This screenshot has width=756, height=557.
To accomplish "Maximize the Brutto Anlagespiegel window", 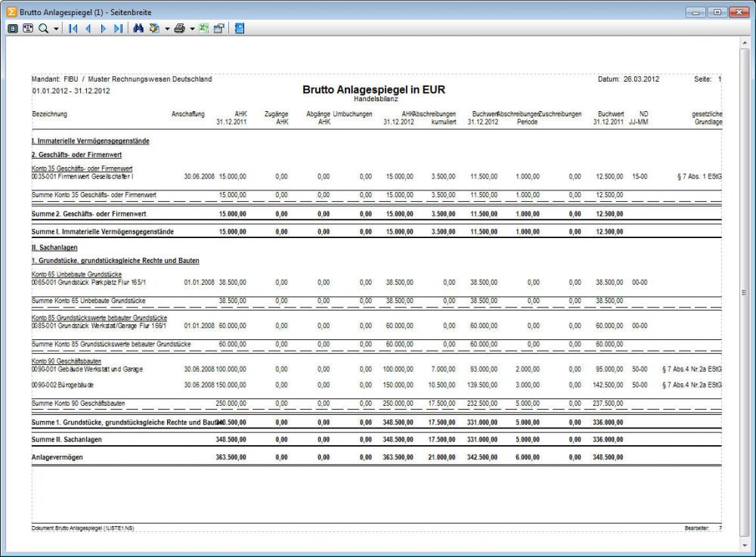I will point(717,12).
